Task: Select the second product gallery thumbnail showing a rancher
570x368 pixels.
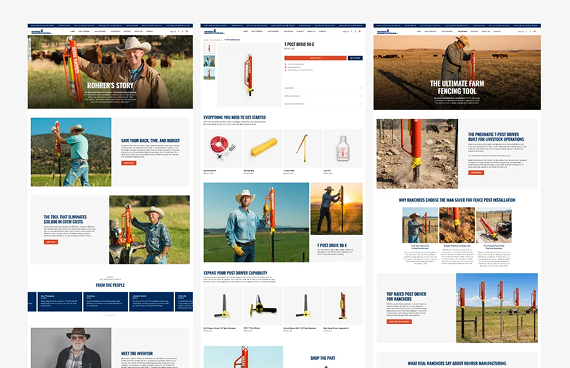Action: pos(209,61)
